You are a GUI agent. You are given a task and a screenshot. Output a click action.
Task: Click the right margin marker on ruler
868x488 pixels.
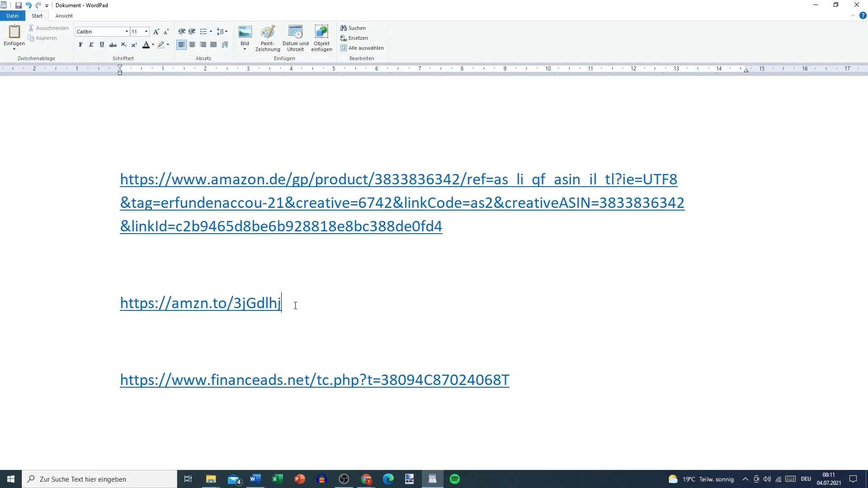pyautogui.click(x=746, y=70)
